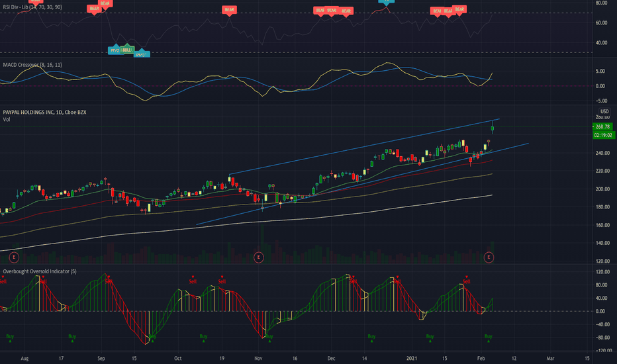The height and width of the screenshot is (364, 617).
Task: Click the Sell signal in late January
Action: 467,280
